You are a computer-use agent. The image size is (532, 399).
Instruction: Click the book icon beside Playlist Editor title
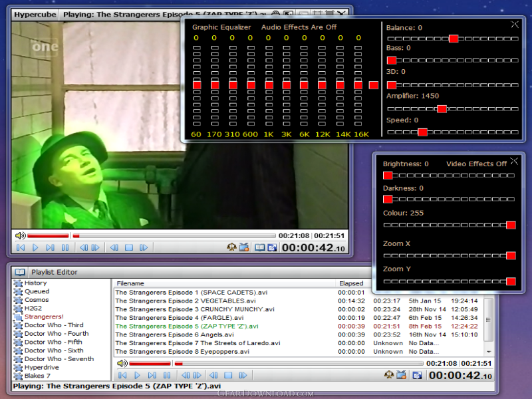coord(20,272)
